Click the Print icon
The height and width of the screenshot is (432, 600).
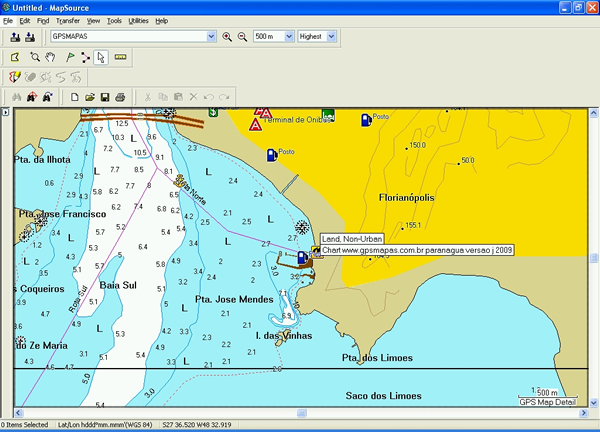point(119,97)
